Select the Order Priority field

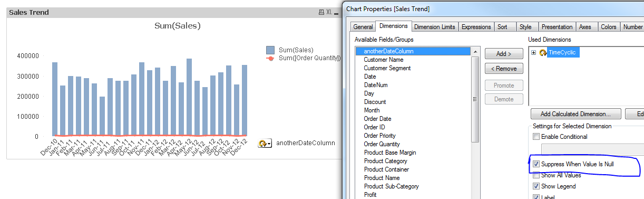pyautogui.click(x=413, y=136)
